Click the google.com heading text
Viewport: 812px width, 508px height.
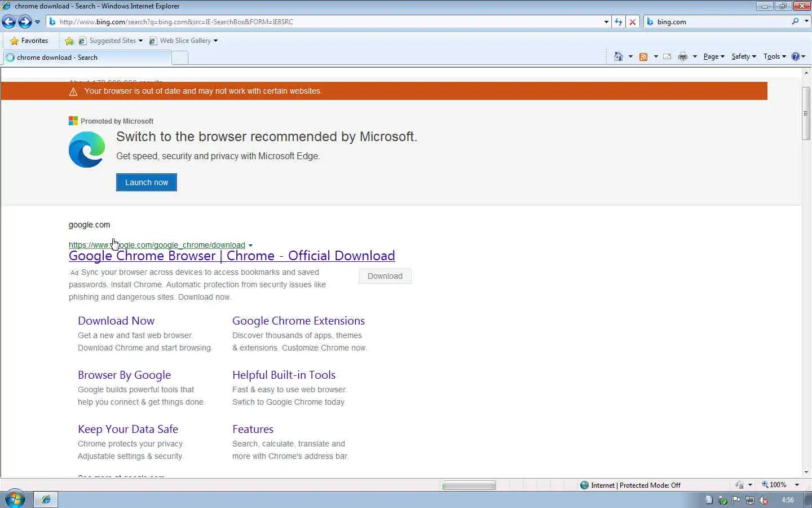click(89, 225)
